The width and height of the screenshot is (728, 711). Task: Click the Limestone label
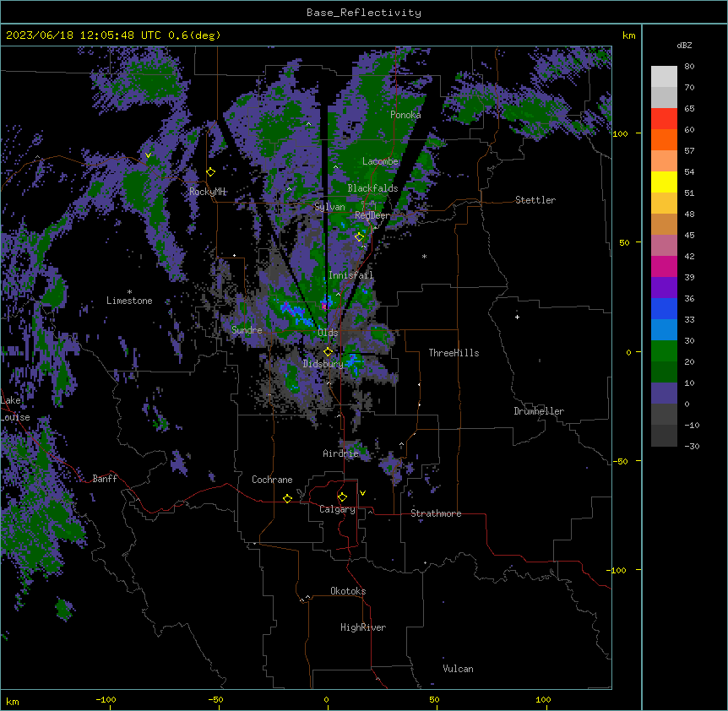coord(129,301)
